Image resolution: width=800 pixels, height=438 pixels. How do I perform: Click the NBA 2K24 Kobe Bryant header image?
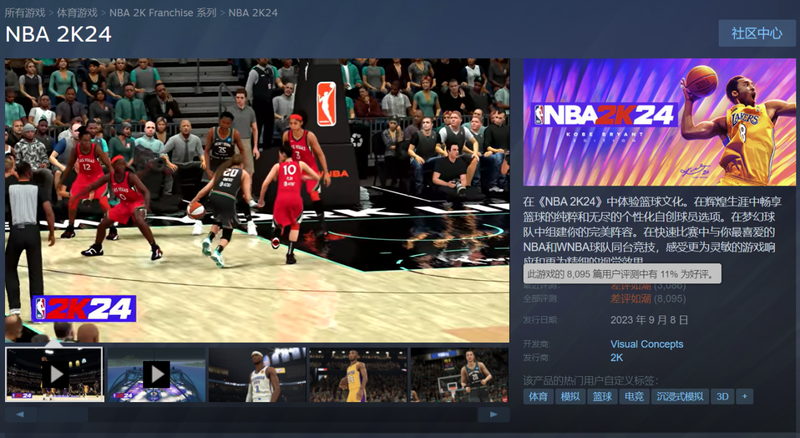pyautogui.click(x=659, y=122)
